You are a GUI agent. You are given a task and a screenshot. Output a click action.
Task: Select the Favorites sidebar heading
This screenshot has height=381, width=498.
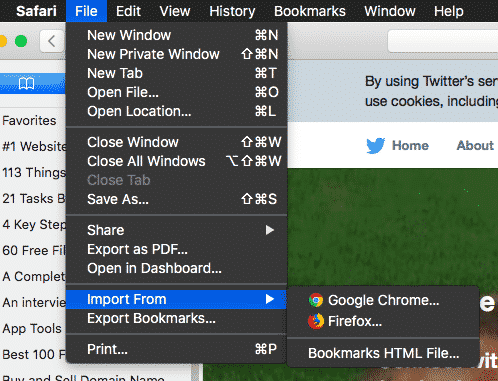(x=29, y=120)
